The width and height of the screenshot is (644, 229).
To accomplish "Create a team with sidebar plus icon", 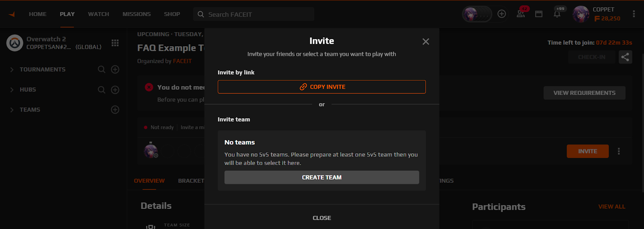I will (115, 109).
